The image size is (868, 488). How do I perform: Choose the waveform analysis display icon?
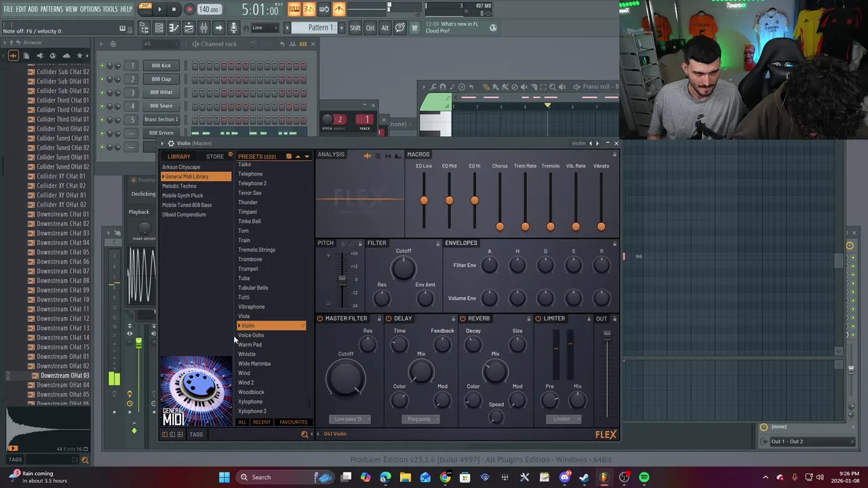367,156
